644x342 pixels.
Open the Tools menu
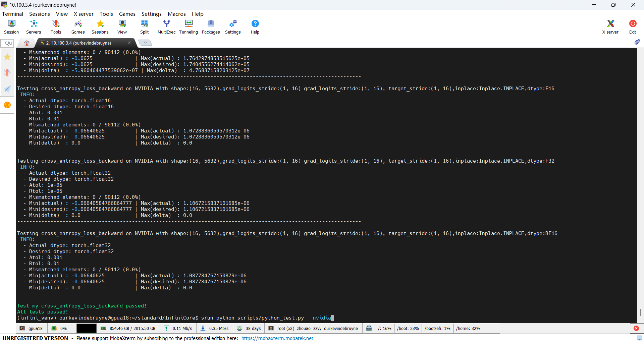[x=106, y=14]
